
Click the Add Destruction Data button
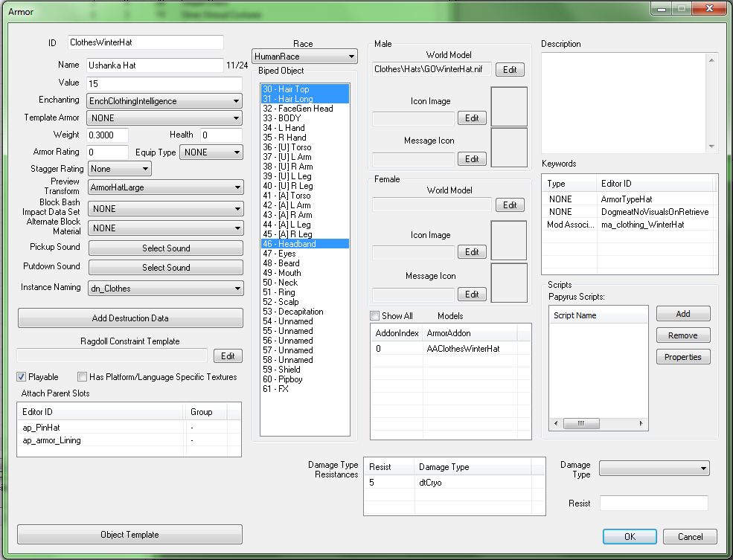[130, 318]
